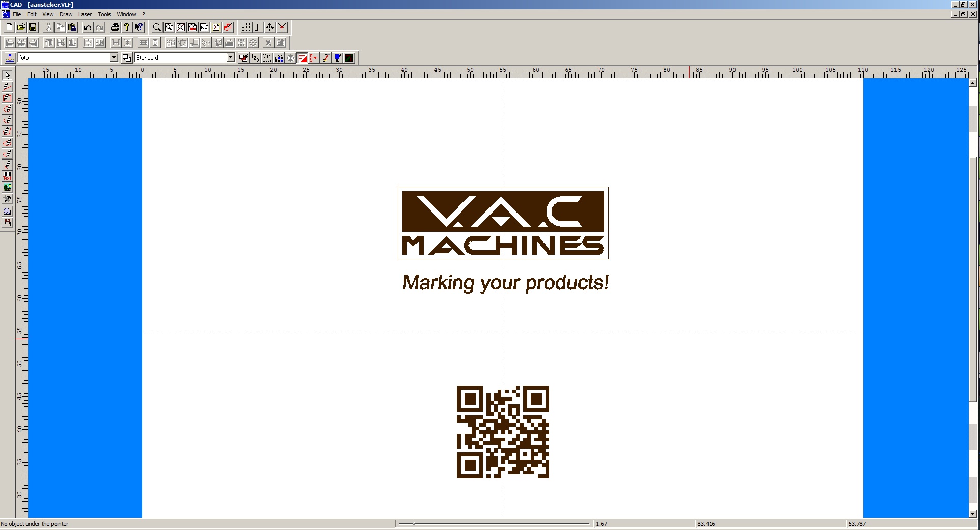Toggle the crosshair snap icon with inward arrows

270,28
